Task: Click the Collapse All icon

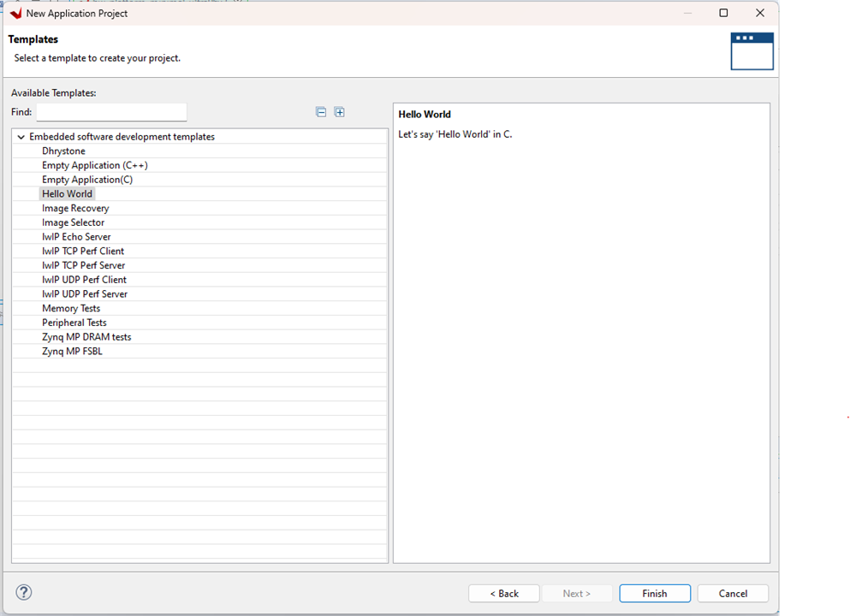Action: [x=321, y=112]
